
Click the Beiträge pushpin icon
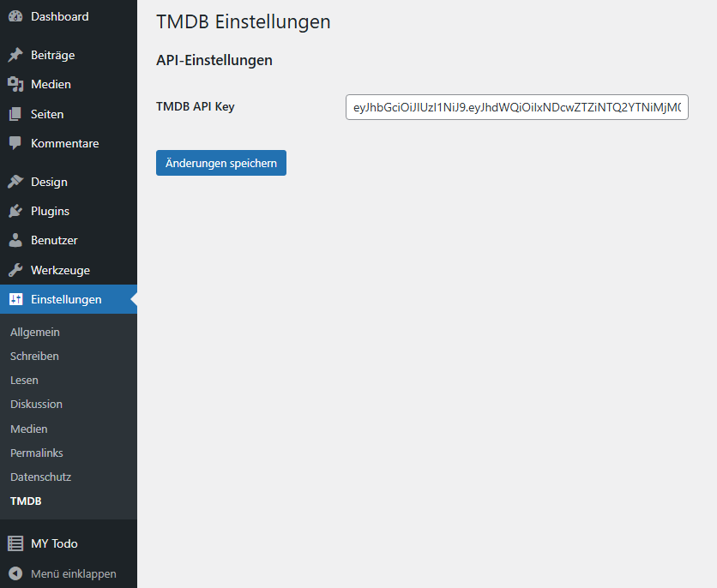[x=15, y=55]
